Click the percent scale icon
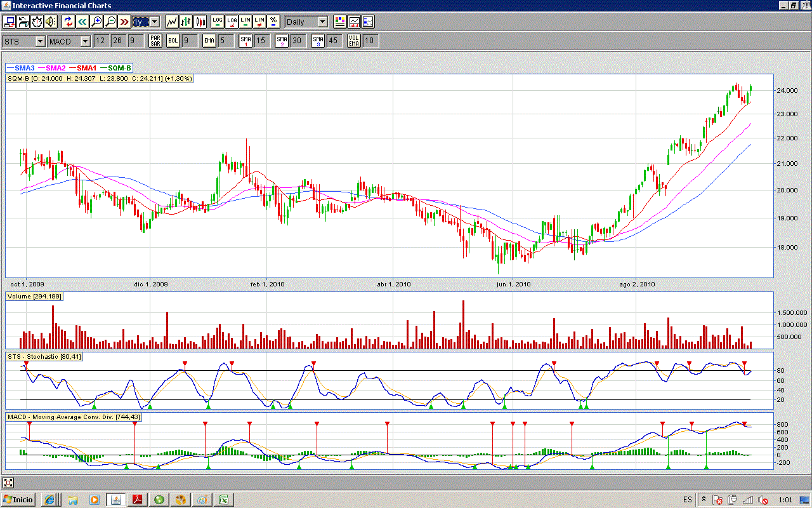The width and height of the screenshot is (812, 508). coord(273,22)
